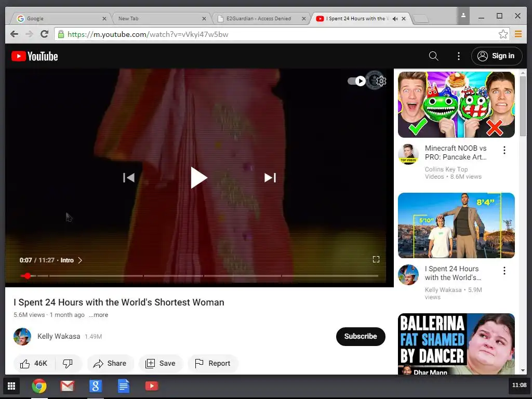Viewport: 532px width, 399px height.
Task: Go back with the browser back arrow
Action: (x=14, y=34)
